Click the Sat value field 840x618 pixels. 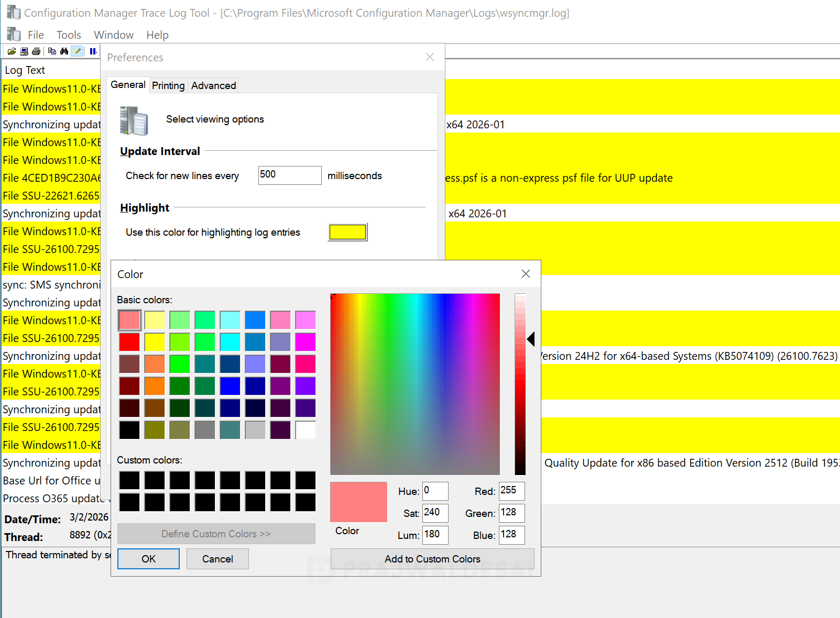click(435, 513)
